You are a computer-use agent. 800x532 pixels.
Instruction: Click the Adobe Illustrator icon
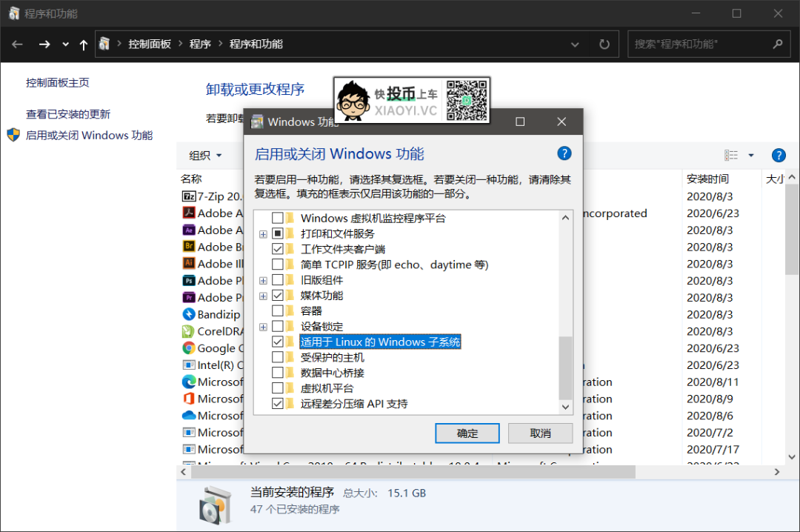(189, 264)
